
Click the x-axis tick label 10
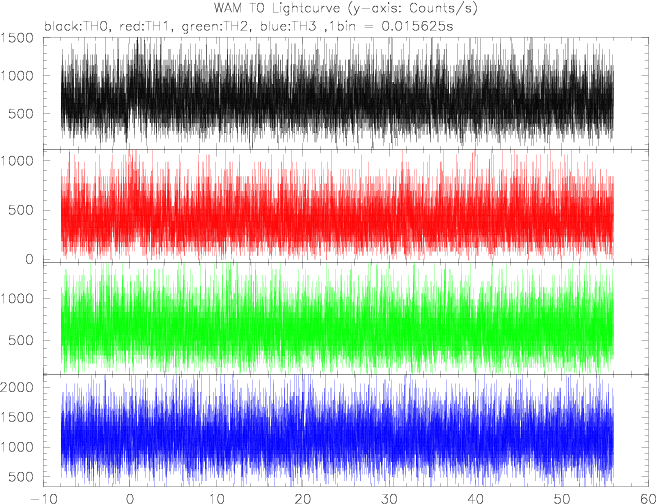[x=216, y=499]
